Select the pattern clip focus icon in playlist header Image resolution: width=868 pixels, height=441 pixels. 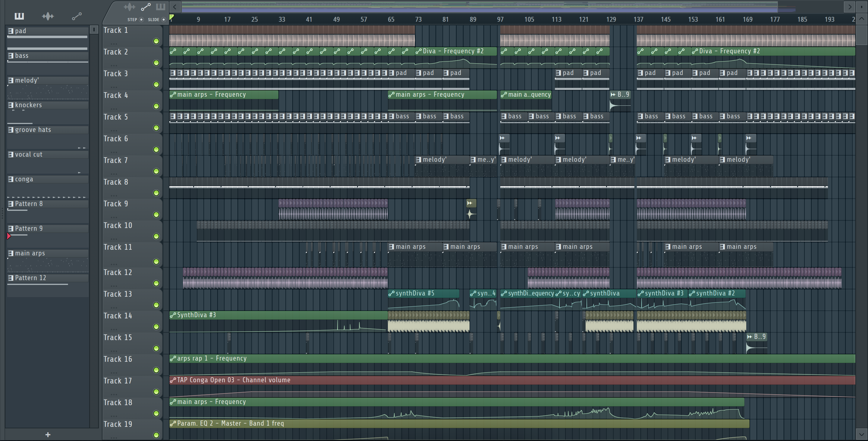click(x=160, y=6)
